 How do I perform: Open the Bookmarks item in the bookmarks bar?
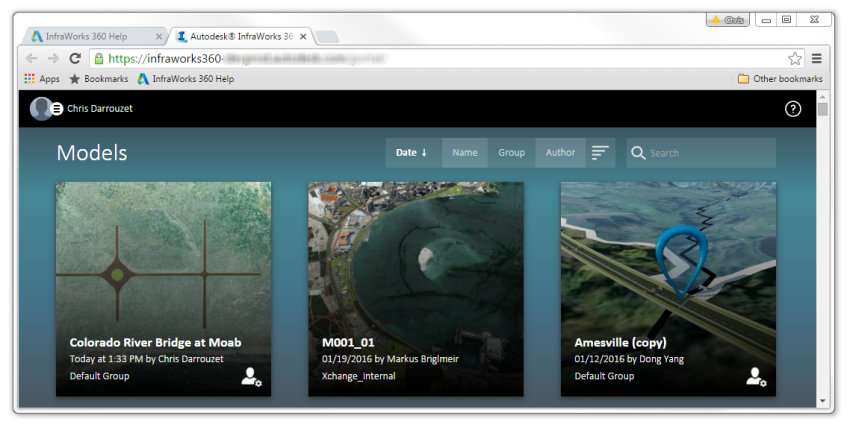pyautogui.click(x=99, y=79)
